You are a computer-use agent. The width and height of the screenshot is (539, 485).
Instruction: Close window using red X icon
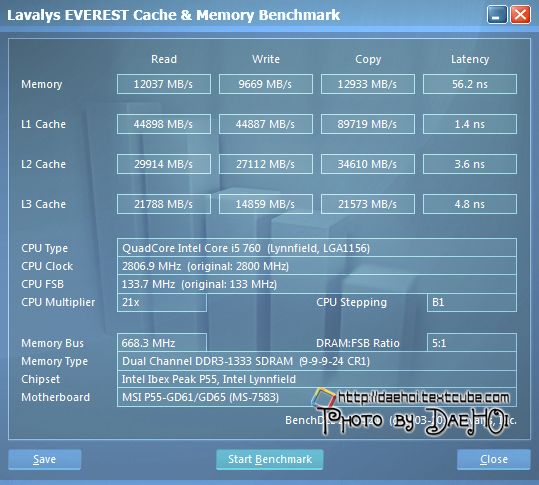coord(520,15)
